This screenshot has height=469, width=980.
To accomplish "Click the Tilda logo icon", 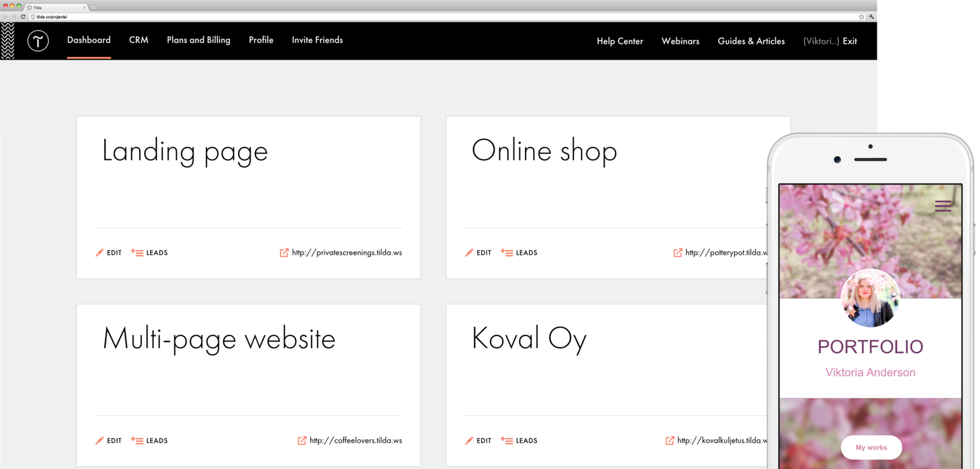I will [x=38, y=41].
